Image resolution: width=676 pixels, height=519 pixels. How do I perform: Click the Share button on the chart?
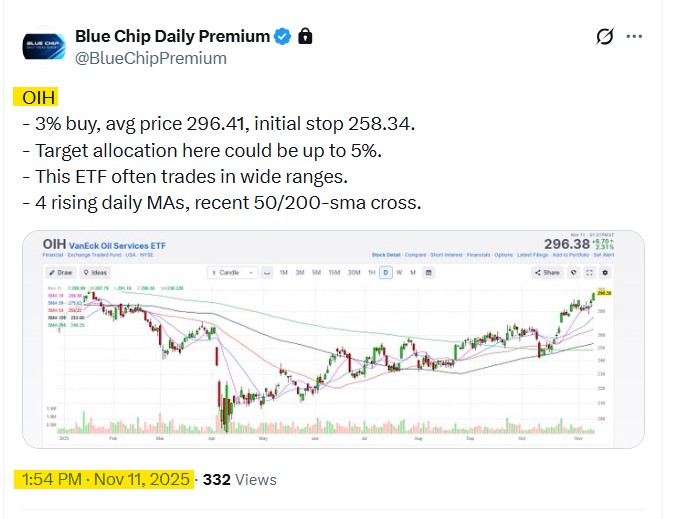(546, 272)
